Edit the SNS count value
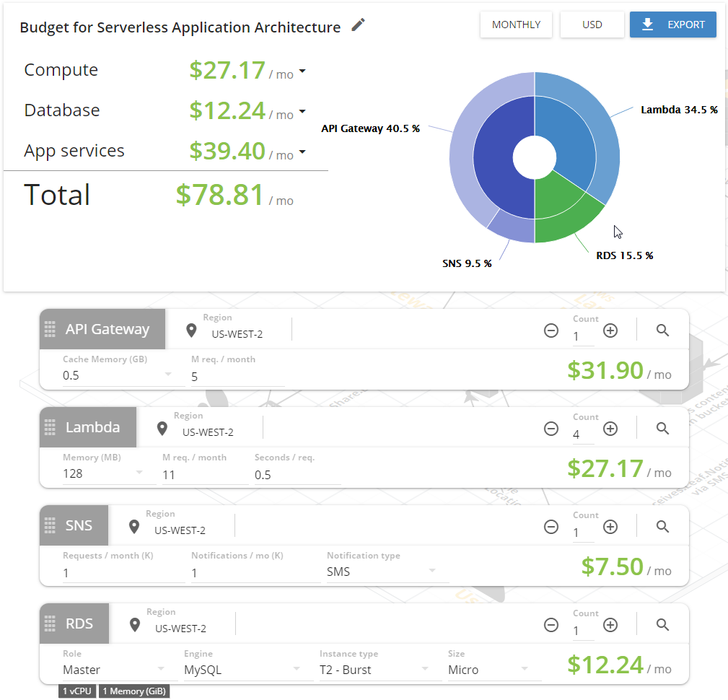728x700 pixels. point(583,533)
